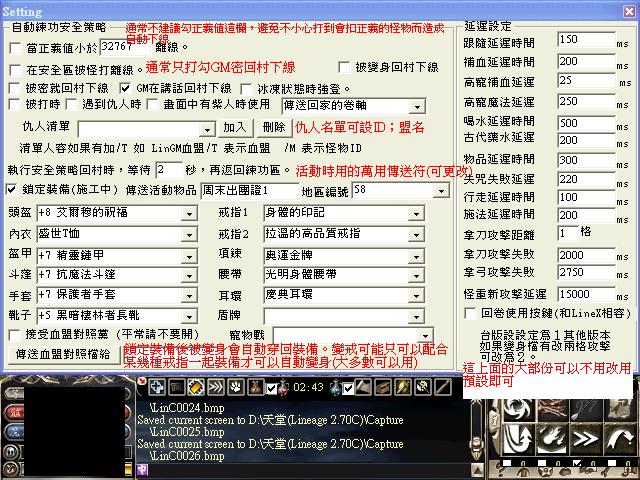
Task: Click the golden spear icon in toolbar
Action: [402, 387]
